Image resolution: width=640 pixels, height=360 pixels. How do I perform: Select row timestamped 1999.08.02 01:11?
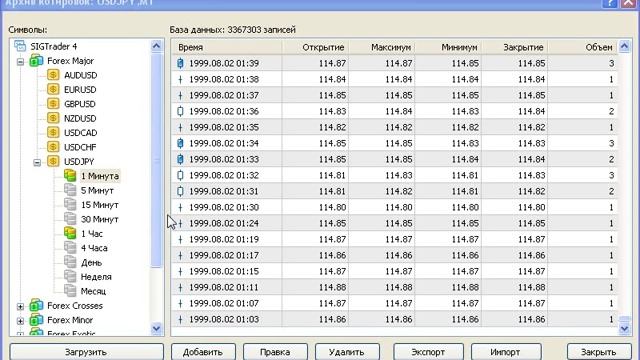tap(394, 287)
